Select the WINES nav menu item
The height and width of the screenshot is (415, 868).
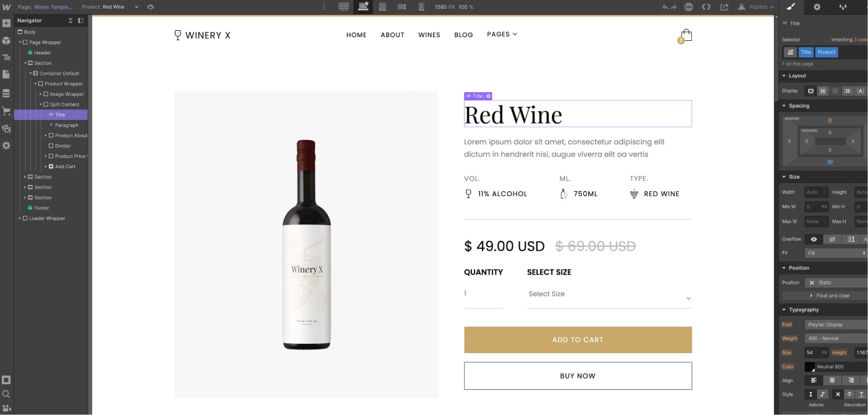429,35
